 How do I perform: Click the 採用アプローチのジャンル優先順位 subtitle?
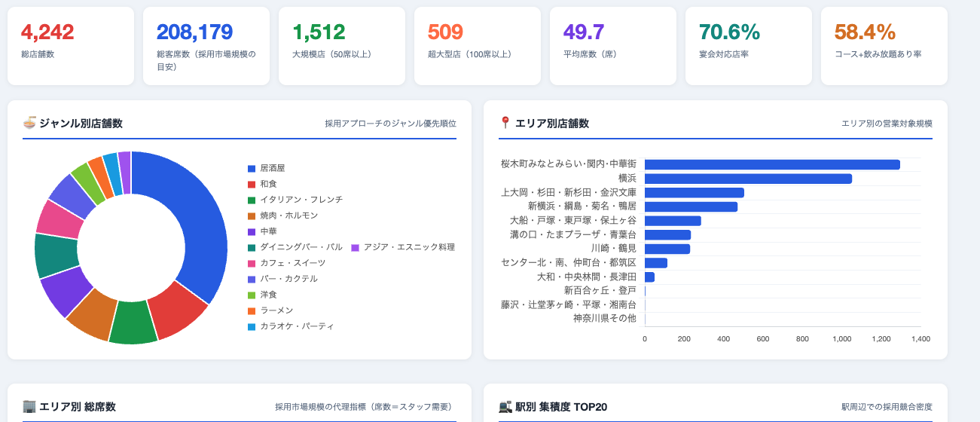click(x=391, y=124)
